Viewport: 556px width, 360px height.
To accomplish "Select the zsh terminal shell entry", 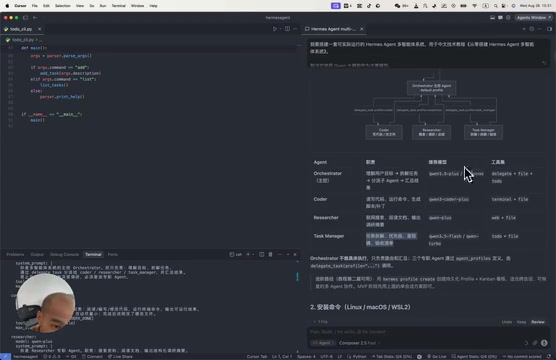I will click(x=236, y=254).
